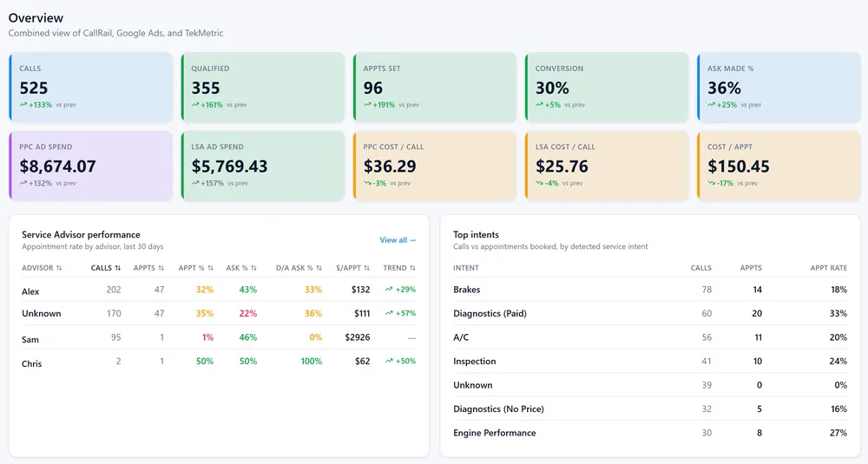Image resolution: width=868 pixels, height=464 pixels.
Task: Click LSA Cost / Call downward trend icon
Action: [x=539, y=183]
